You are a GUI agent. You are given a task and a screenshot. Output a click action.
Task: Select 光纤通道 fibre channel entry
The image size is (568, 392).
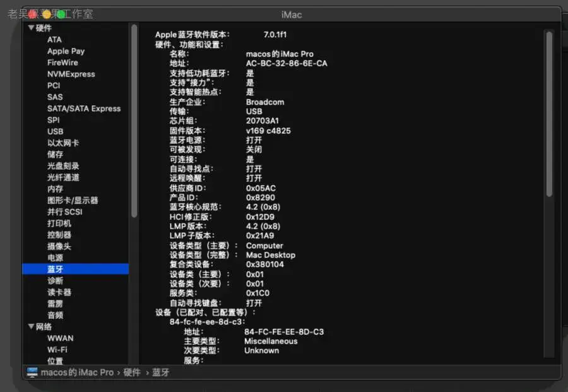point(63,177)
